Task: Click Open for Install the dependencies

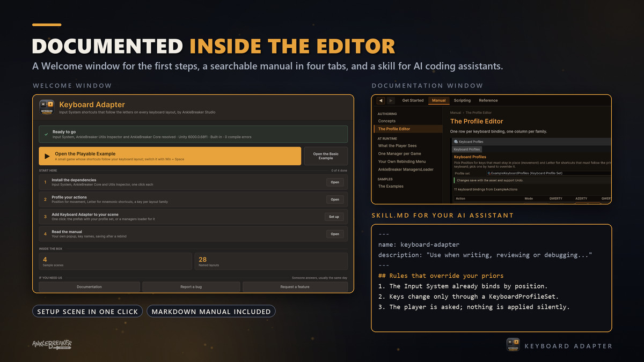Action: (335, 182)
